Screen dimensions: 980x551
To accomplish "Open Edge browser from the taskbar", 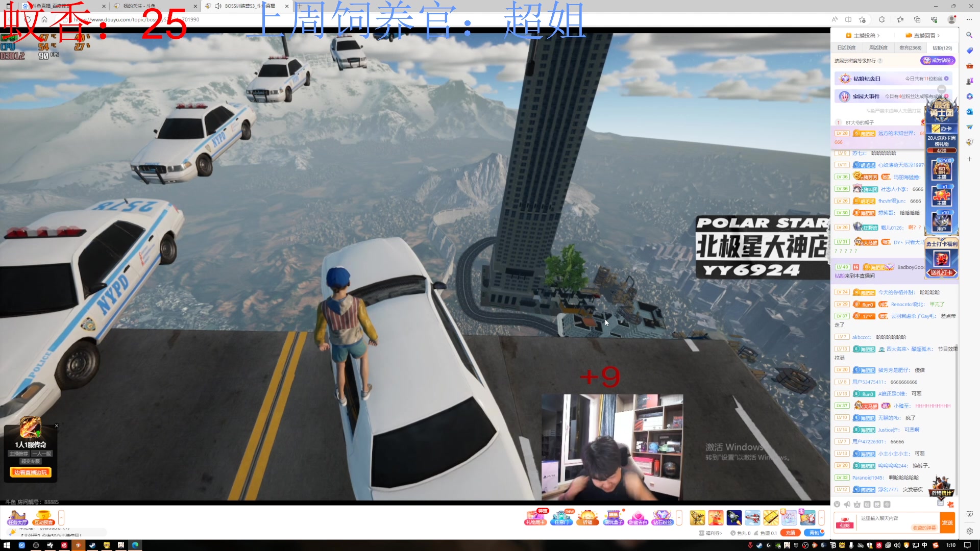I will tap(135, 545).
